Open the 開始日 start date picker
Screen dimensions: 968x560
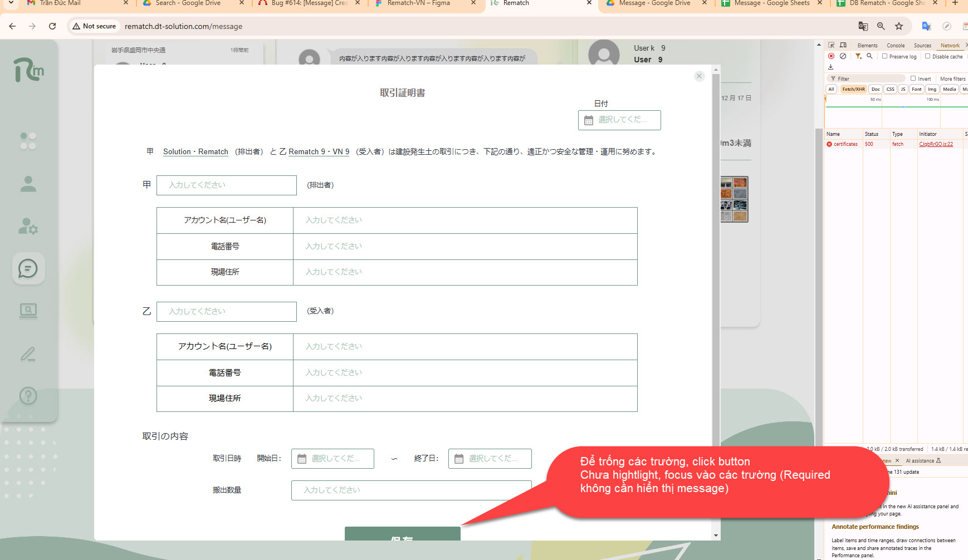click(333, 459)
